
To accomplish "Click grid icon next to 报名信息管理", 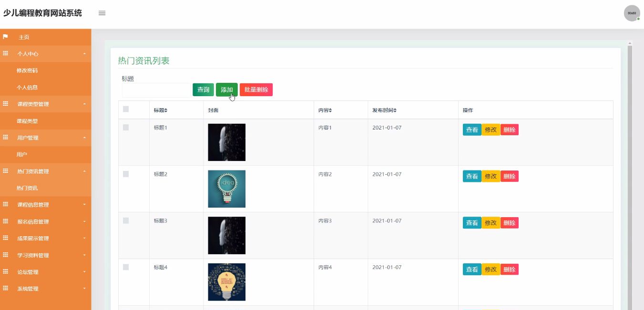I will 6,221.
